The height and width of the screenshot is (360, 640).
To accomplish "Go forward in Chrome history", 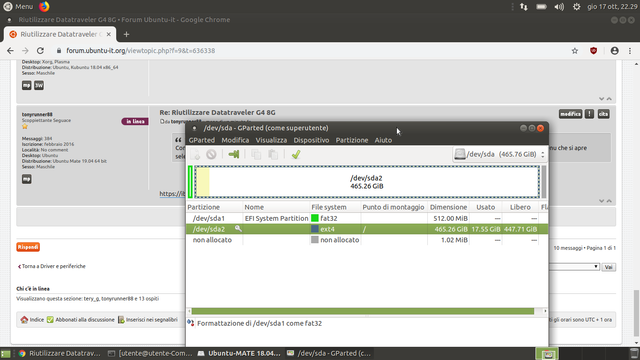I will click(25, 51).
